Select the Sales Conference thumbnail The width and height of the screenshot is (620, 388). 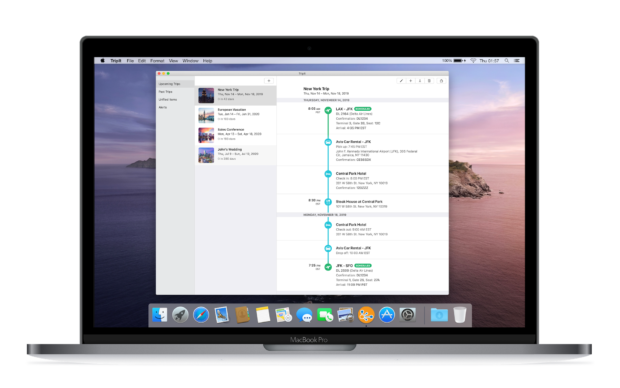[x=206, y=135]
